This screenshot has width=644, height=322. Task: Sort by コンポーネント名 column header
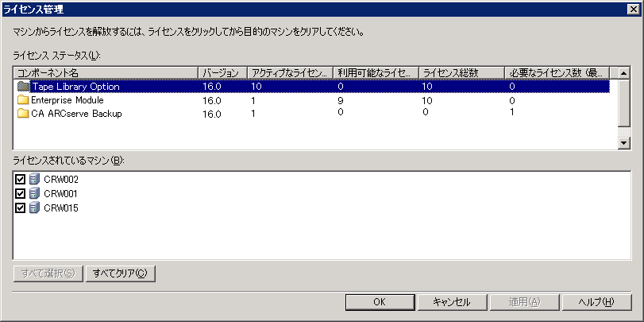click(106, 73)
